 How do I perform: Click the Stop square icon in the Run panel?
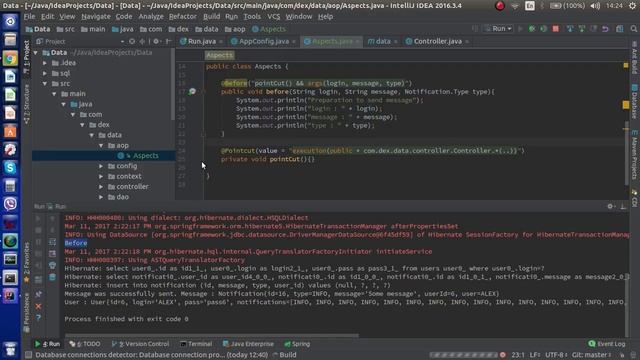pos(38,230)
